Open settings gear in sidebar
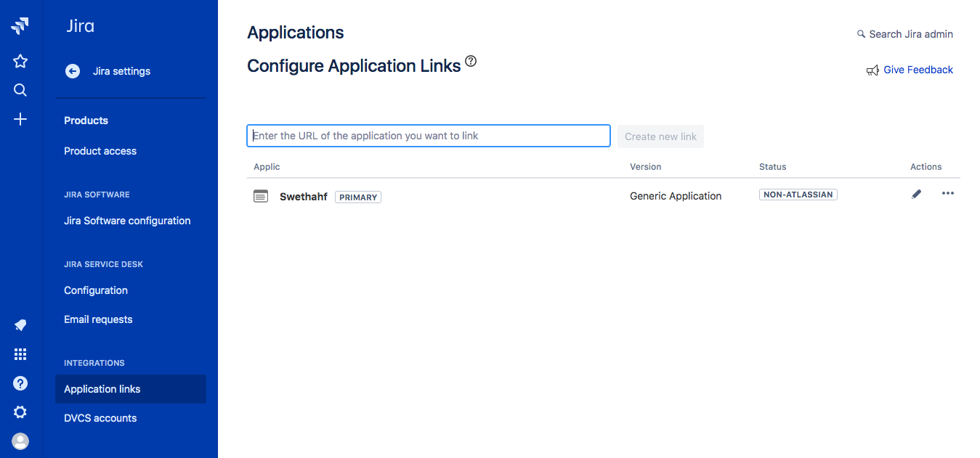Image resolution: width=980 pixels, height=458 pixels. click(20, 412)
